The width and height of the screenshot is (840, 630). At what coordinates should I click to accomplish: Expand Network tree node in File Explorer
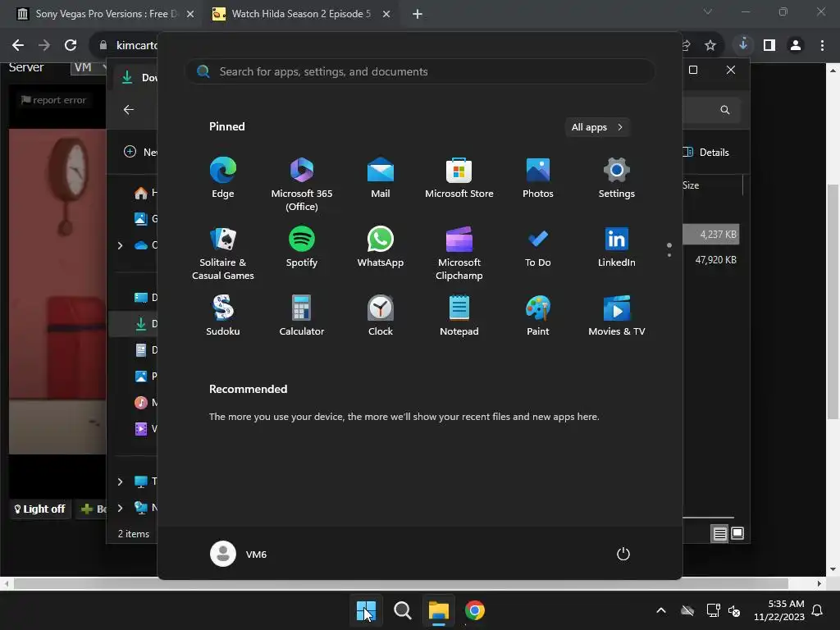pos(120,508)
